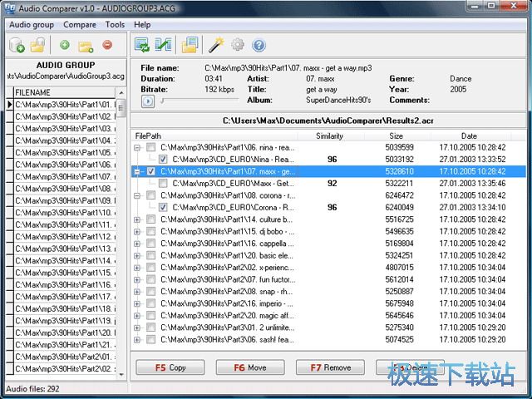Sort results by the Similarity column header
532x399 pixels.
point(330,135)
